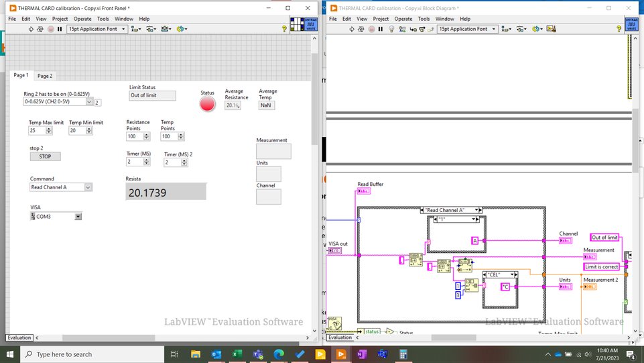Open Project menu in Block Diagram
The image size is (644, 363).
[x=381, y=19]
